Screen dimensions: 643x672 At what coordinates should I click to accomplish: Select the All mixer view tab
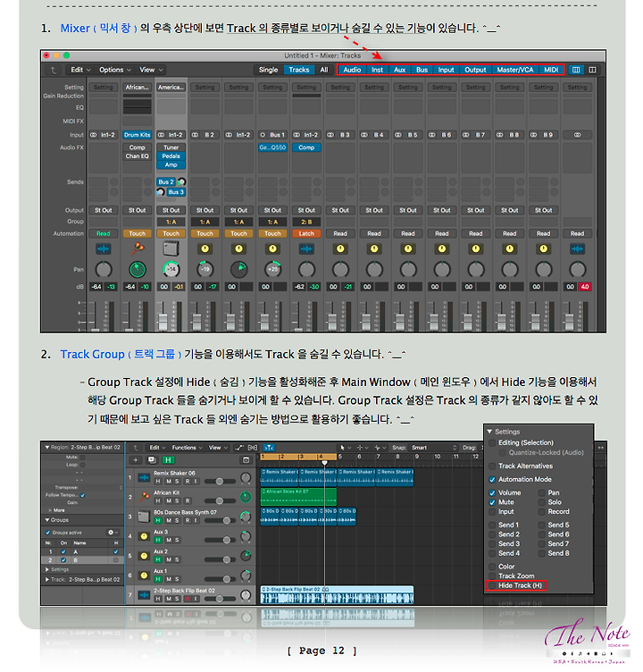click(324, 70)
